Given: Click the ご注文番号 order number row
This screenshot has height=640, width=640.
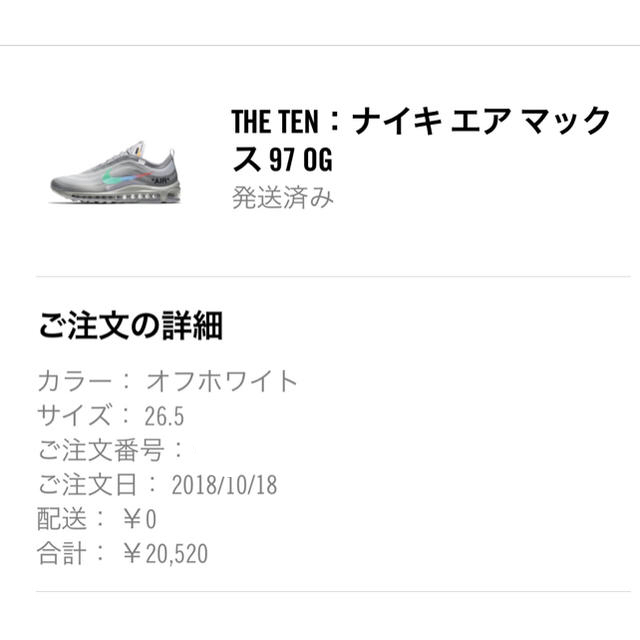Looking at the screenshot, I should [x=111, y=450].
